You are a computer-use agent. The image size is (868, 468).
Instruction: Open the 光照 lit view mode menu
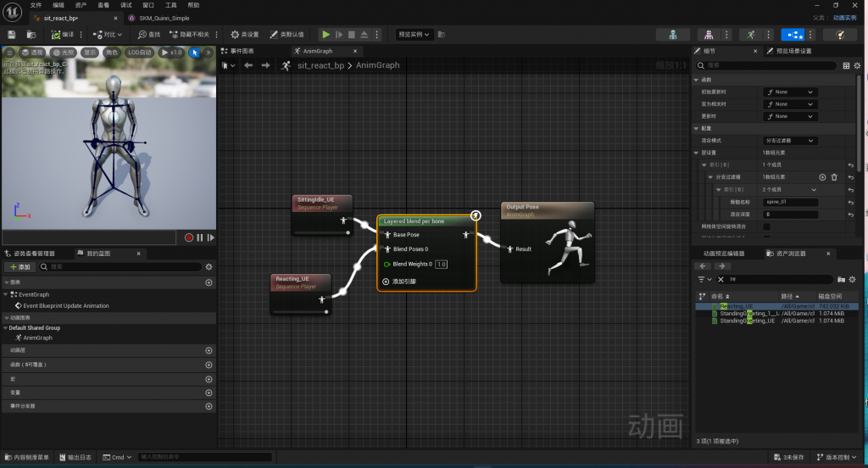click(x=63, y=53)
